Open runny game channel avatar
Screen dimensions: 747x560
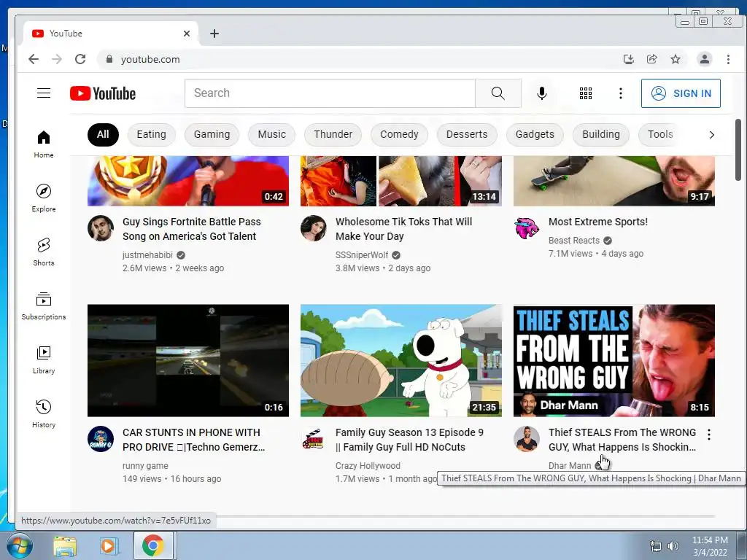pos(101,439)
